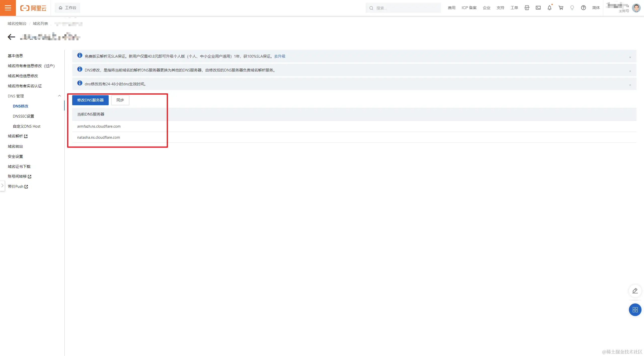
Task: Click the floating edit feedback icon
Action: click(635, 291)
